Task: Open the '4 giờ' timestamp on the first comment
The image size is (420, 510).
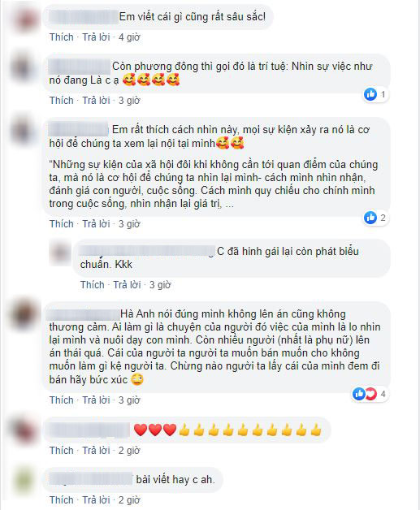Action: pos(129,37)
